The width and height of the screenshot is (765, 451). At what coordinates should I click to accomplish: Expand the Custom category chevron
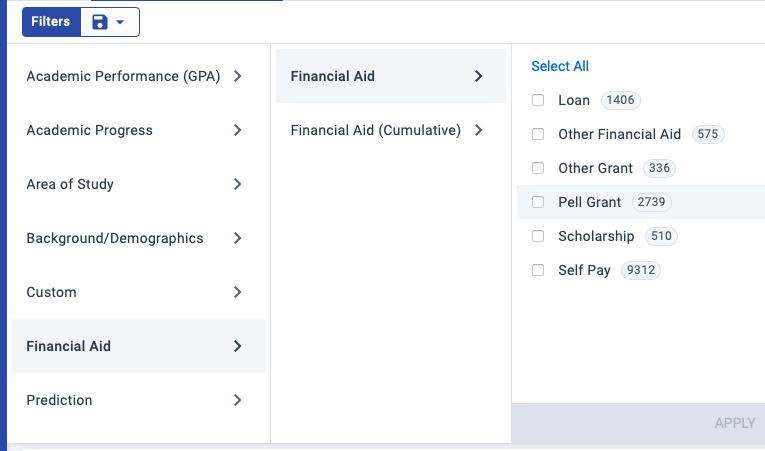(x=237, y=292)
